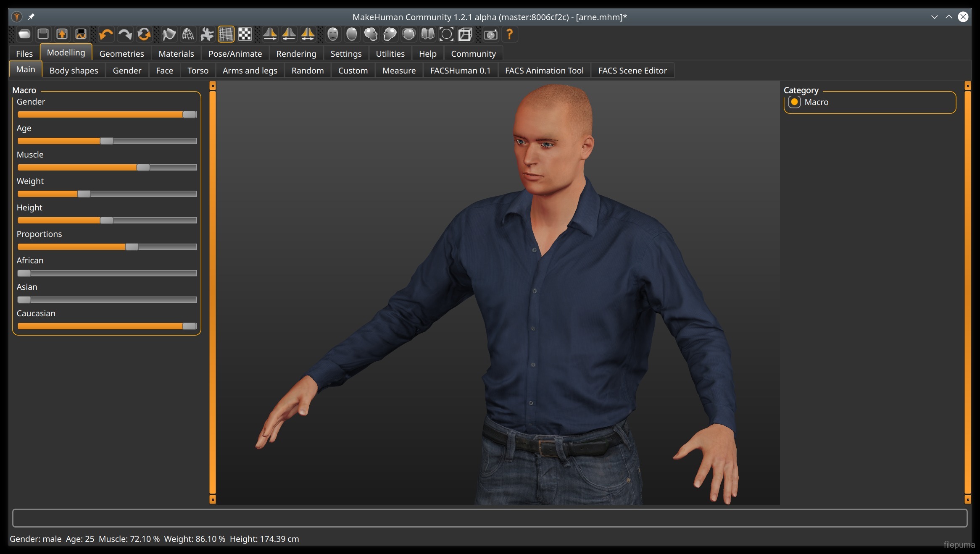Screen dimensions: 980x554
Task: Open the Community tab
Action: click(473, 54)
